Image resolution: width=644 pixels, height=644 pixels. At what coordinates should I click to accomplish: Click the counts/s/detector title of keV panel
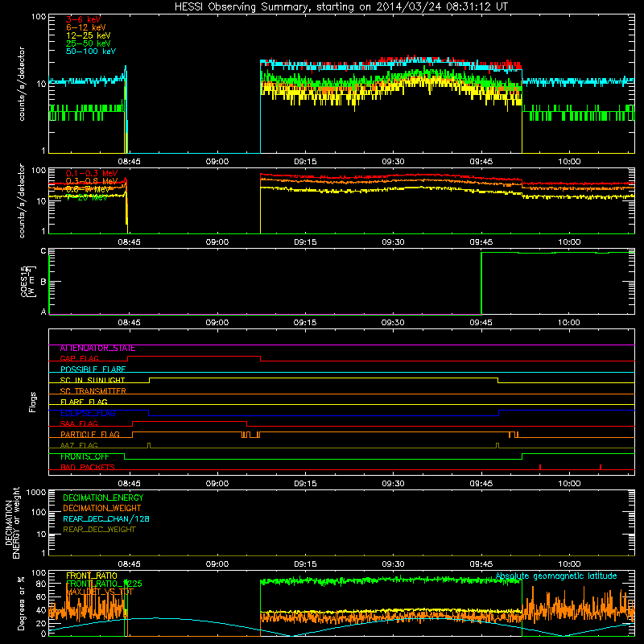[x=22, y=84]
